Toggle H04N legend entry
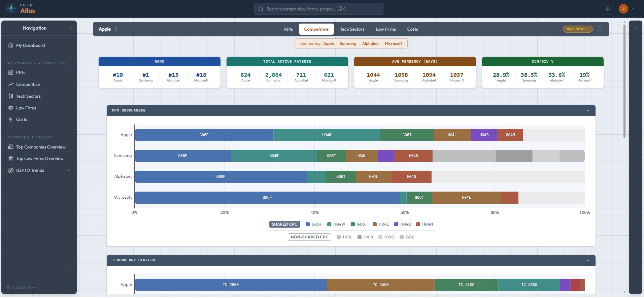 pos(425,224)
